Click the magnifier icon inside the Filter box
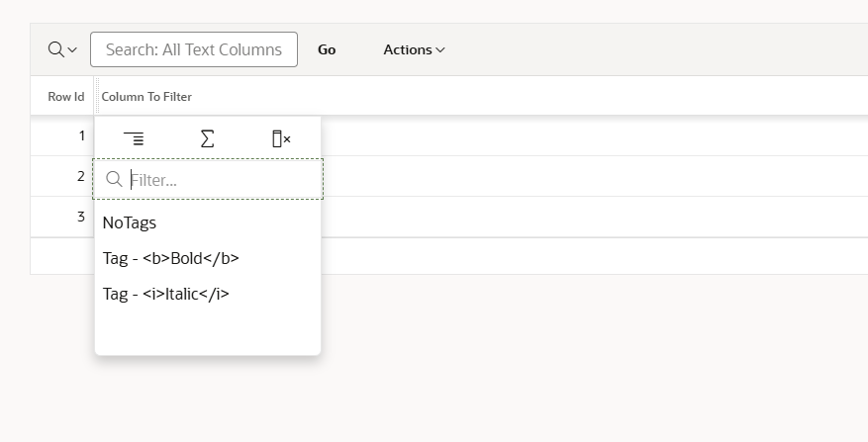This screenshot has height=442, width=868. click(x=114, y=180)
